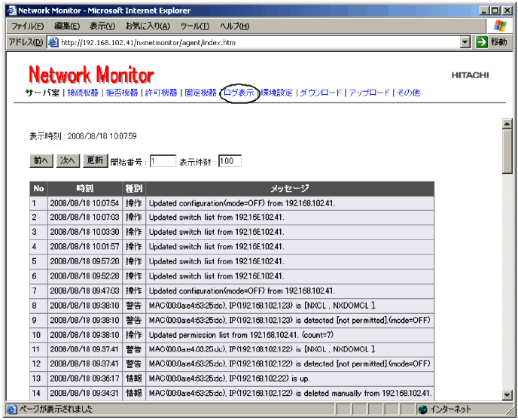Viewport: 518px width, 420px height.
Task: Click the 表示時刻 timestamp text
Action: pyautogui.click(x=83, y=136)
